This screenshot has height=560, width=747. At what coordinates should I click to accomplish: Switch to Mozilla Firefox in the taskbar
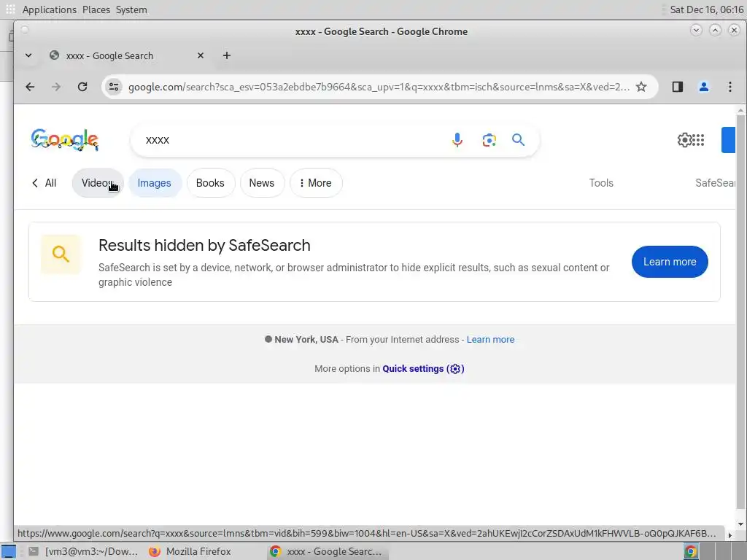[190, 551]
